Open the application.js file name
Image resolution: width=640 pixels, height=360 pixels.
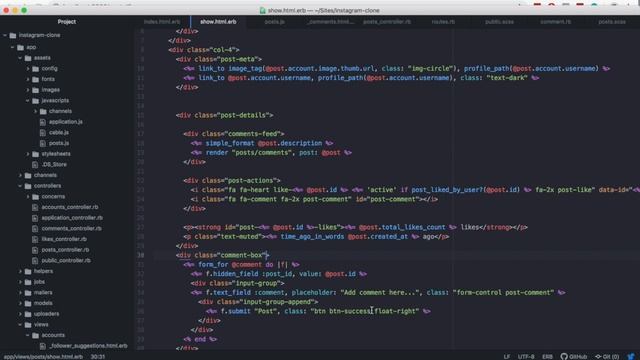click(x=66, y=122)
